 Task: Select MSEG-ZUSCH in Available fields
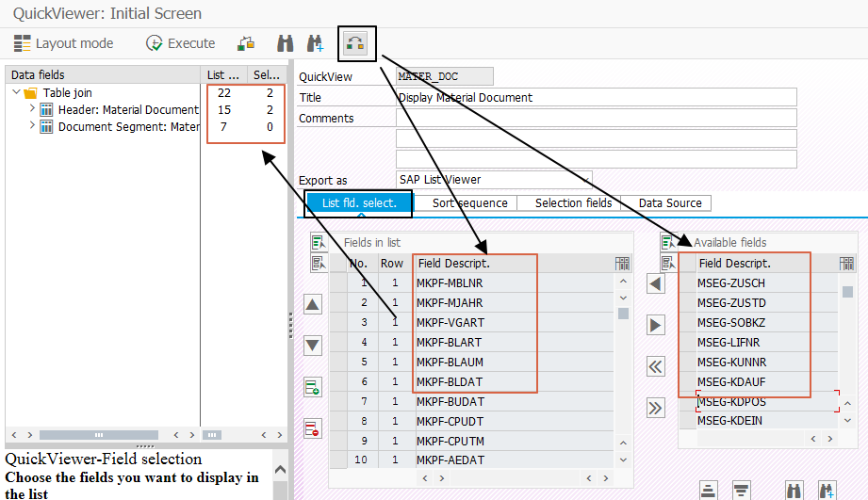point(759,283)
